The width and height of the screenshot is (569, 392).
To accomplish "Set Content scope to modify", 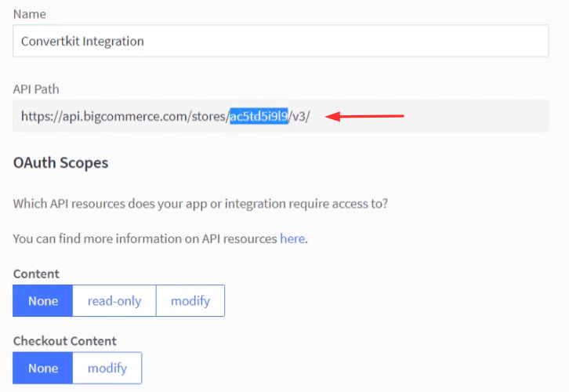I will [190, 301].
